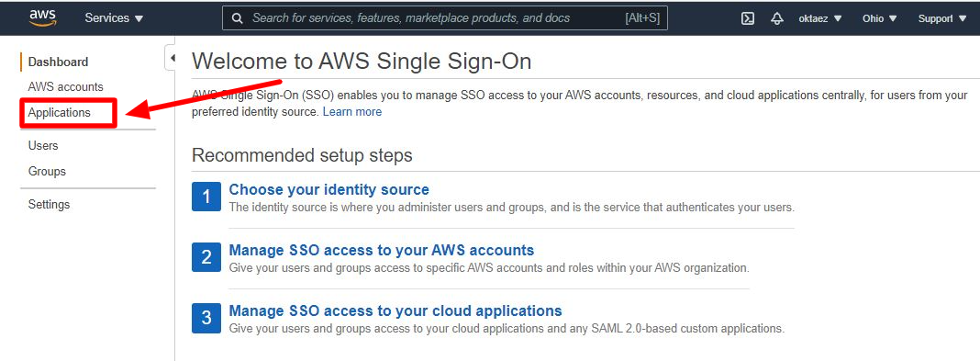Viewport: 980px width, 361px height.
Task: Collapse the sidebar with the arrow handle
Action: (x=172, y=58)
